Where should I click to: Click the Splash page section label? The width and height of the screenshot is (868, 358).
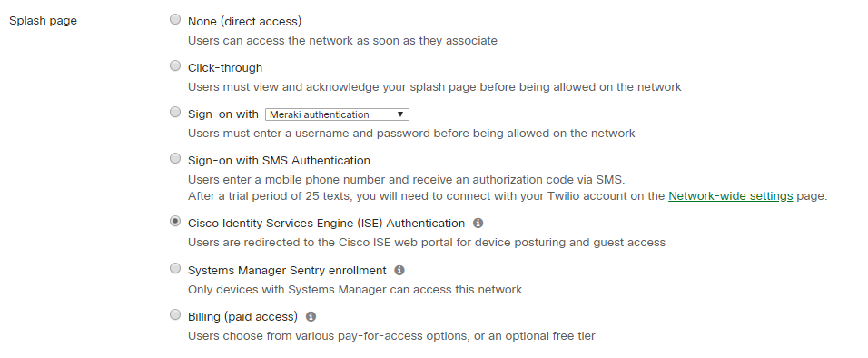(44, 21)
